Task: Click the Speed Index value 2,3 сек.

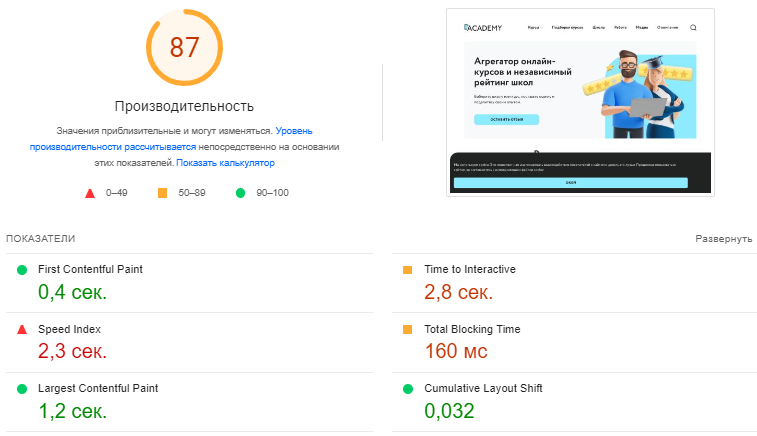Action: (x=72, y=351)
